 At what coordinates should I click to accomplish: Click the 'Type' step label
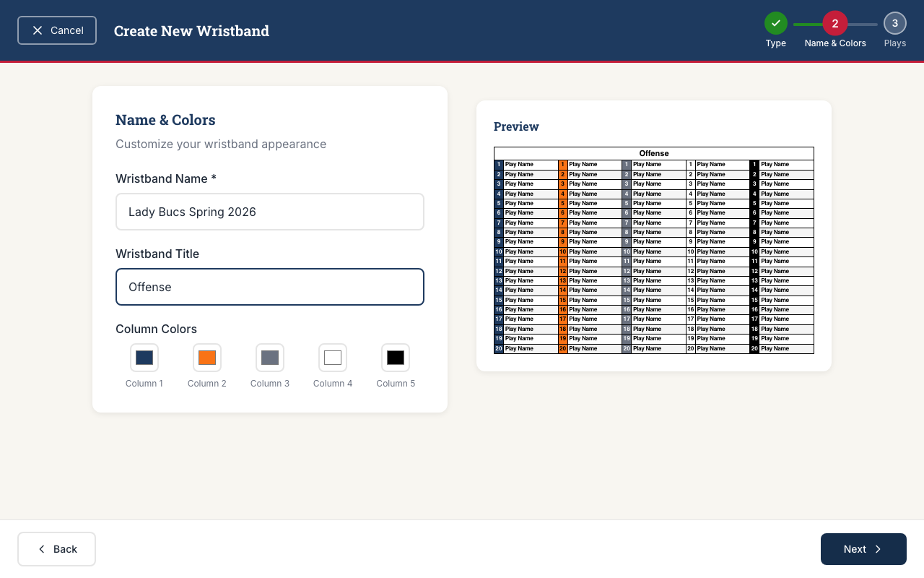point(776,43)
